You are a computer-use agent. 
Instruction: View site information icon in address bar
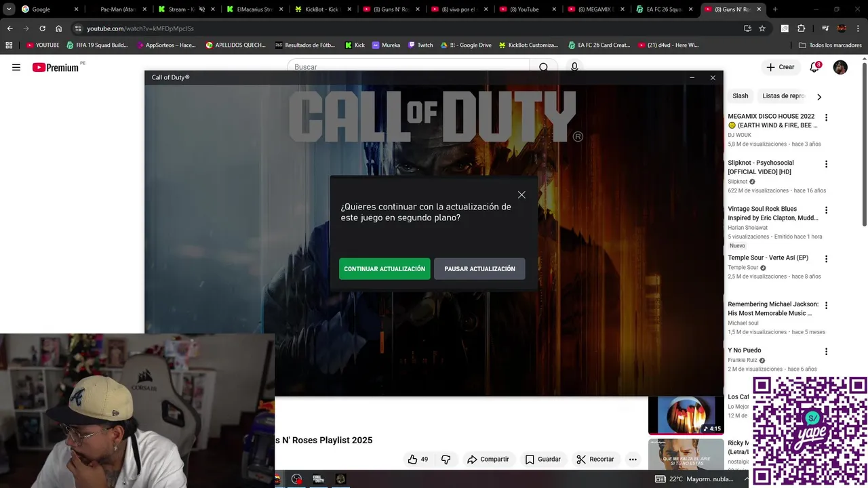(x=78, y=28)
